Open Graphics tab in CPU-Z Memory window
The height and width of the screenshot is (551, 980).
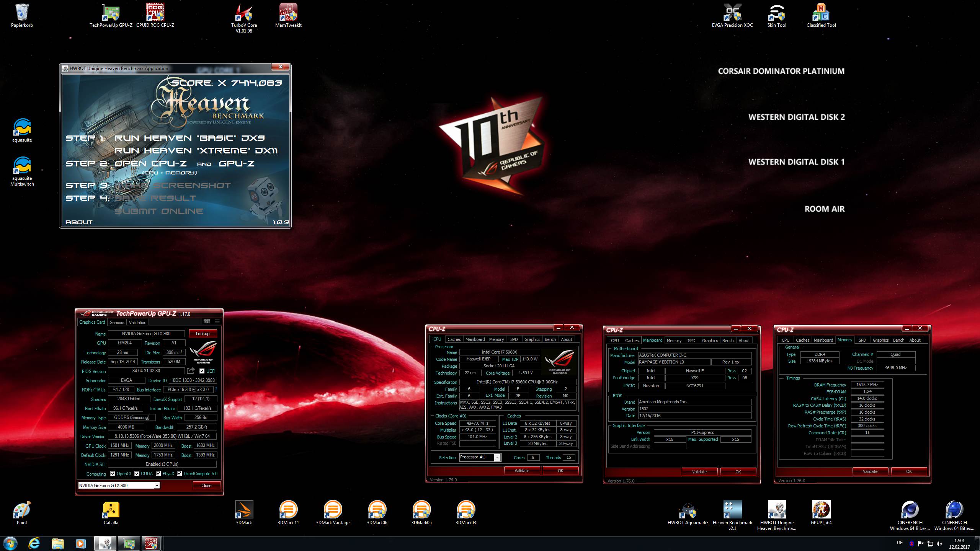pos(880,340)
